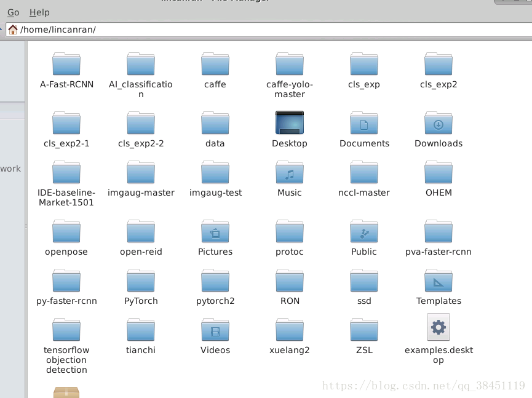Select the tianchi folder icon
This screenshot has height=398, width=532.
[x=141, y=330]
